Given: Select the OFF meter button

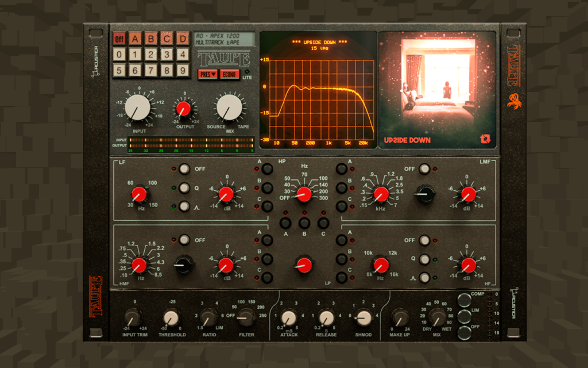Looking at the screenshot, I should 465,333.
